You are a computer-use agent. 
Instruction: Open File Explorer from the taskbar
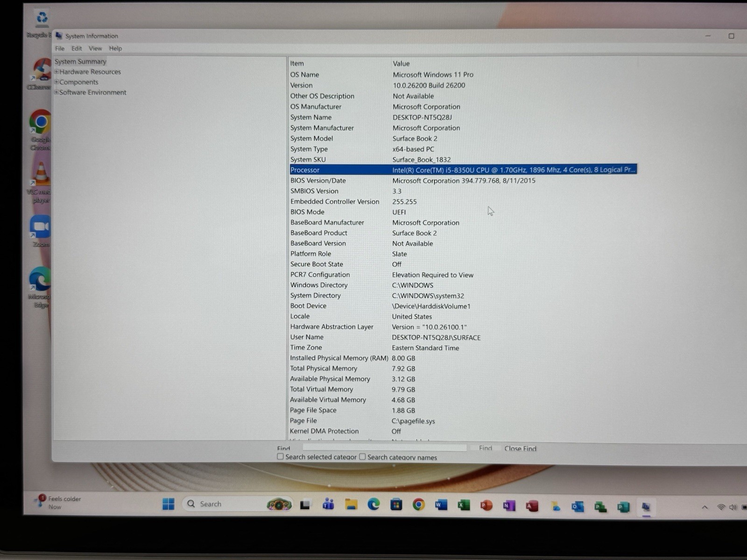coord(351,504)
